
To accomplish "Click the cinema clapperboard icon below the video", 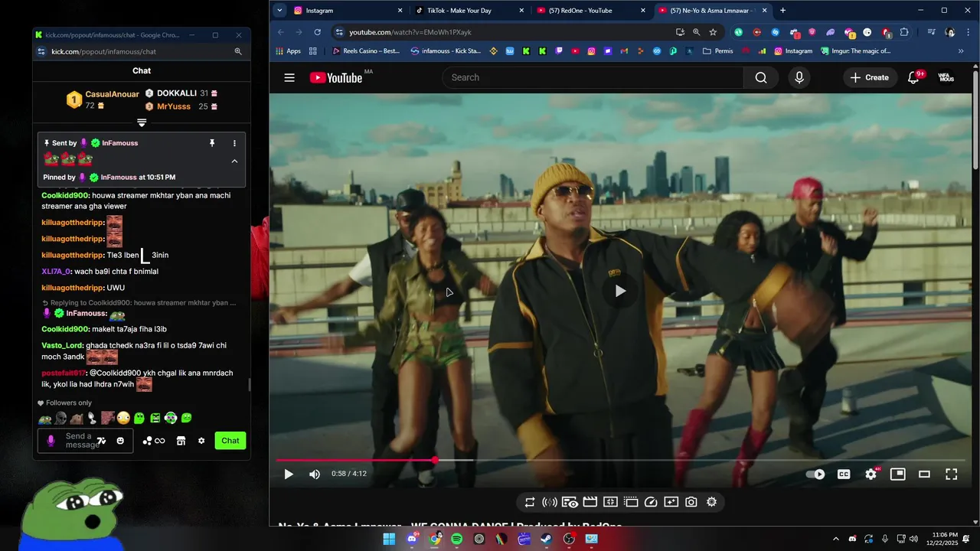I will tap(590, 502).
